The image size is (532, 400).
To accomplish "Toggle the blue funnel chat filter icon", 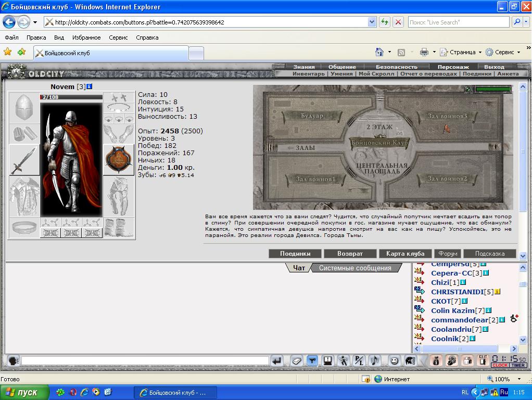I will click(x=312, y=360).
